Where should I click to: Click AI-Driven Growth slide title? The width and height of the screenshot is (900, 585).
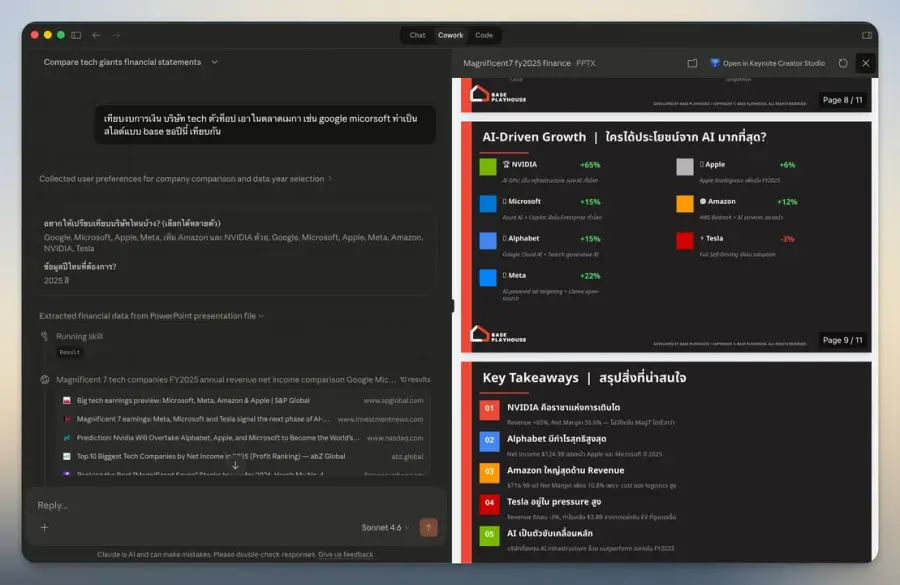tap(624, 137)
